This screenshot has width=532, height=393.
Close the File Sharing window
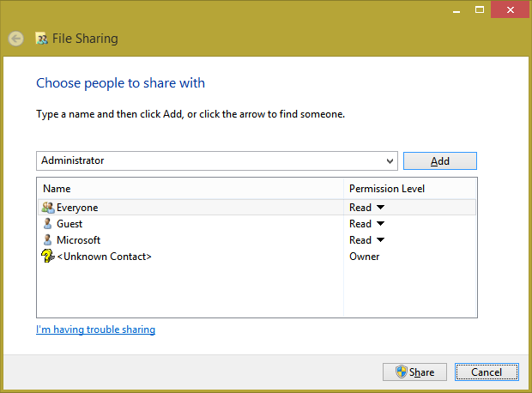(x=511, y=9)
